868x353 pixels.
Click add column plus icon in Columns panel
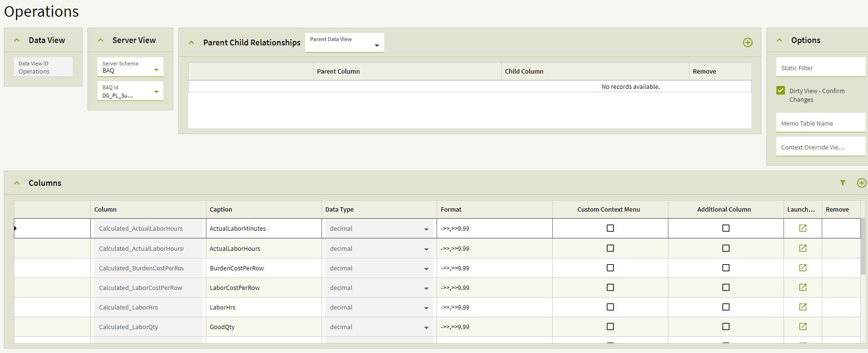pyautogui.click(x=861, y=183)
